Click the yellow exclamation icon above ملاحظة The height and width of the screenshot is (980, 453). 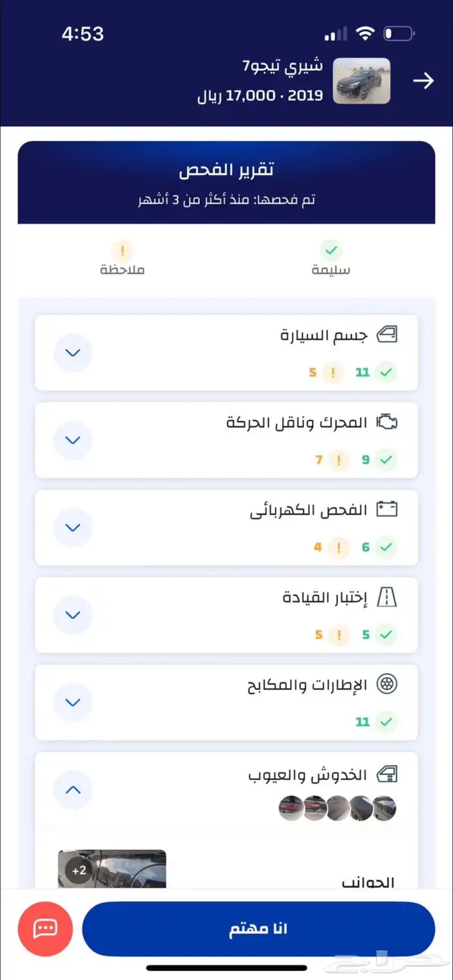122,250
